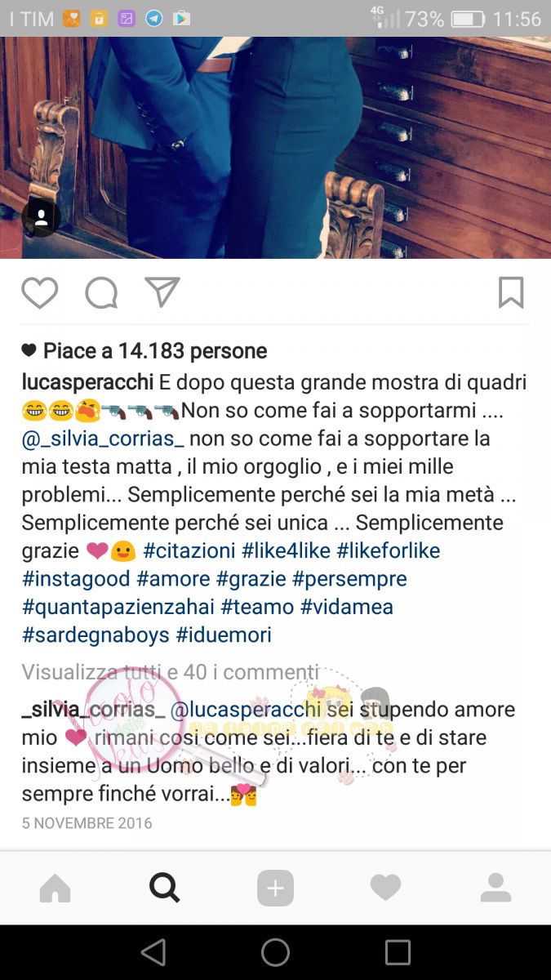Toggle the bookmark save icon
Viewport: 551px width, 980px height.
[511, 292]
